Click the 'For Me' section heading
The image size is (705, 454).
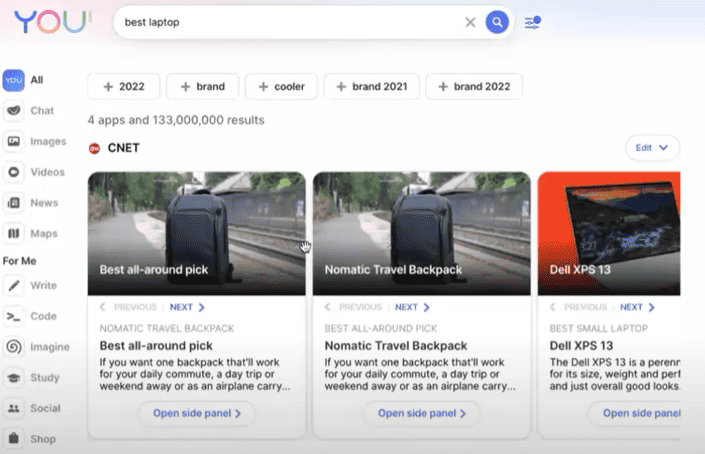(20, 261)
